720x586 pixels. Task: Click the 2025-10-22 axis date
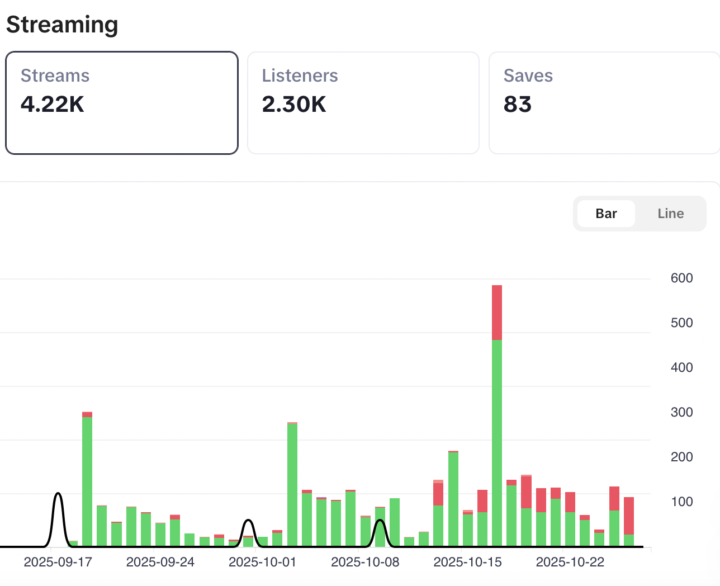click(570, 562)
